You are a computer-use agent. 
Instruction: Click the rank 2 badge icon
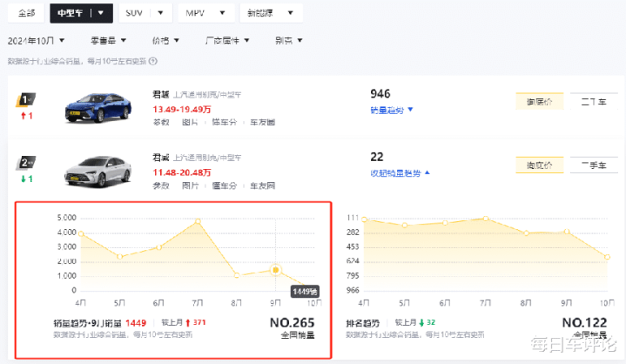click(25, 163)
